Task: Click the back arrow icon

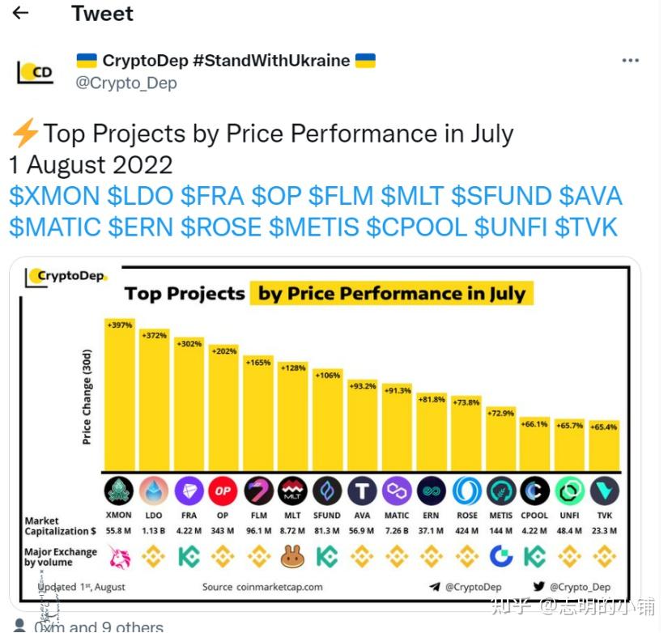Action: click(21, 13)
